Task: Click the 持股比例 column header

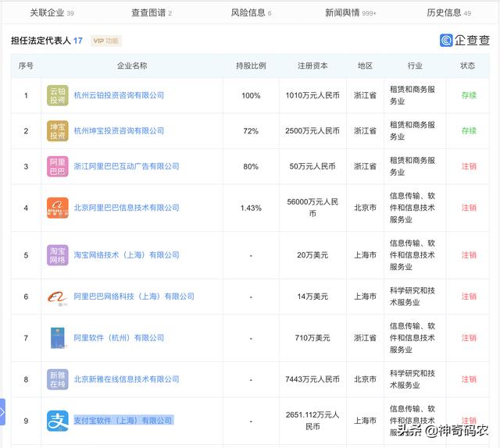Action: pyautogui.click(x=251, y=66)
